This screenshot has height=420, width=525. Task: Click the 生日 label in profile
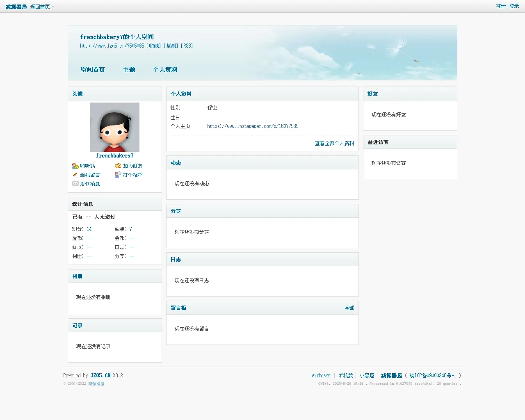click(x=176, y=118)
